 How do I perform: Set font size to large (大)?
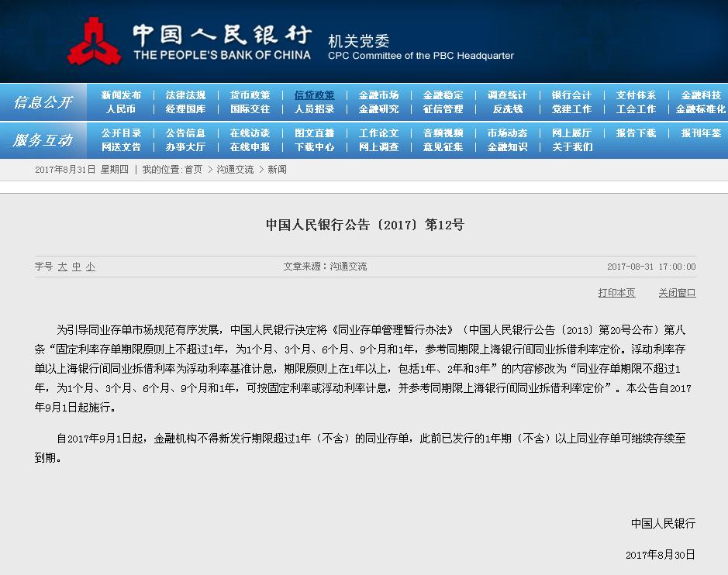(x=62, y=267)
